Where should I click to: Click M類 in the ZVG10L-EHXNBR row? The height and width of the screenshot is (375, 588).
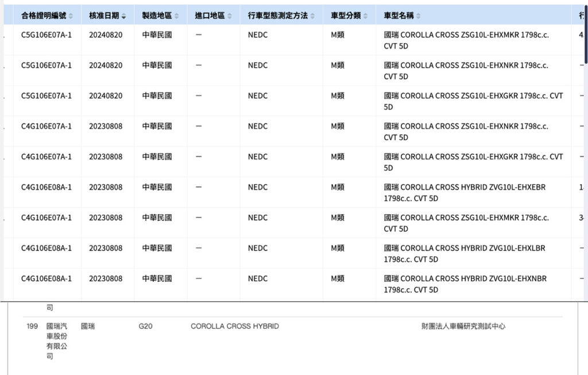pyautogui.click(x=338, y=279)
